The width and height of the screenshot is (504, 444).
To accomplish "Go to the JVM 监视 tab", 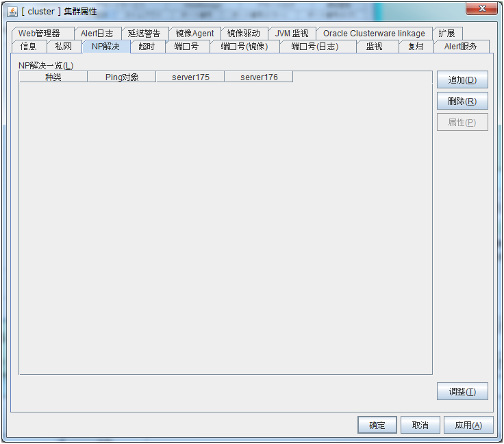I will [291, 33].
